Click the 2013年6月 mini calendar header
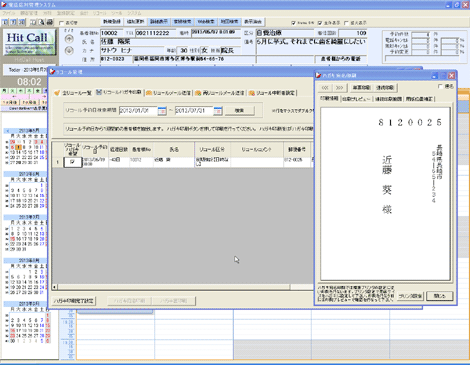The image size is (470, 365). (x=29, y=174)
